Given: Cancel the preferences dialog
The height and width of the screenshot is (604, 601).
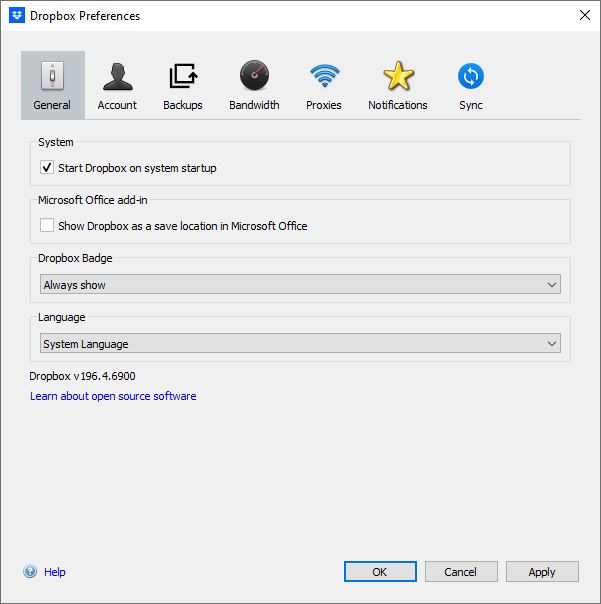Looking at the screenshot, I should click(461, 572).
